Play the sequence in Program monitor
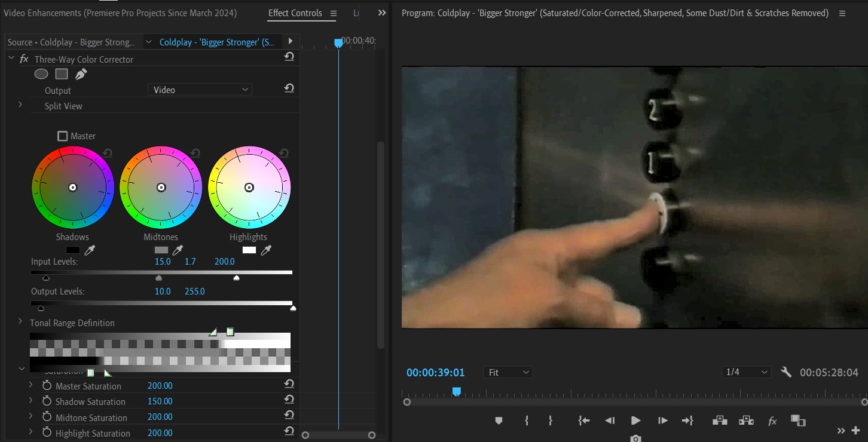Viewport: 868px width, 442px height. [635, 420]
